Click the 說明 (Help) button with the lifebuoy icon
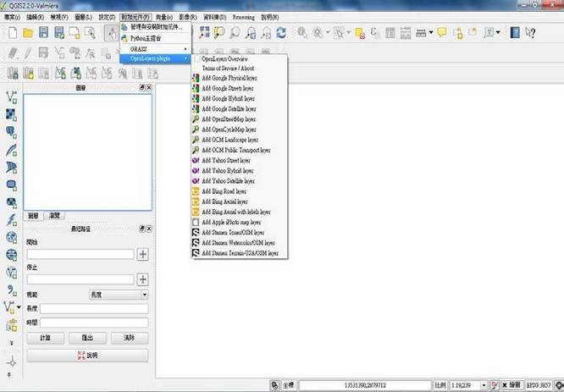564x392 pixels. pos(87,356)
